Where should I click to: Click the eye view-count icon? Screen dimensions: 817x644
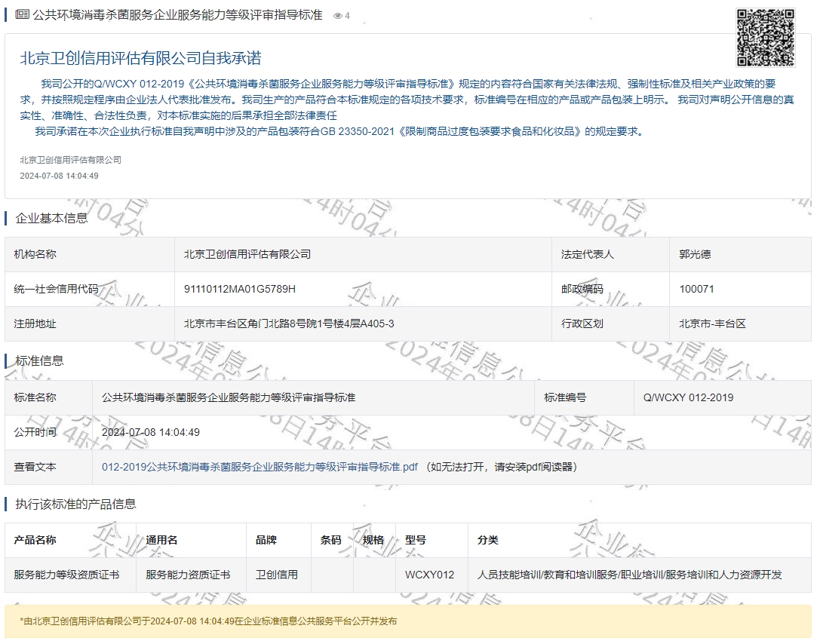[338, 16]
